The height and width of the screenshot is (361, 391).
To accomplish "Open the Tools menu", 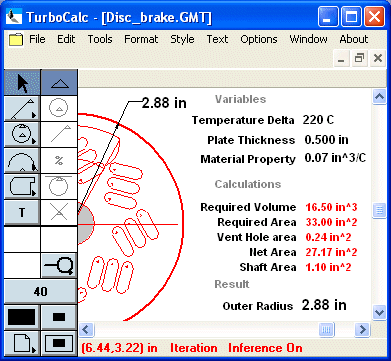I will click(x=100, y=39).
